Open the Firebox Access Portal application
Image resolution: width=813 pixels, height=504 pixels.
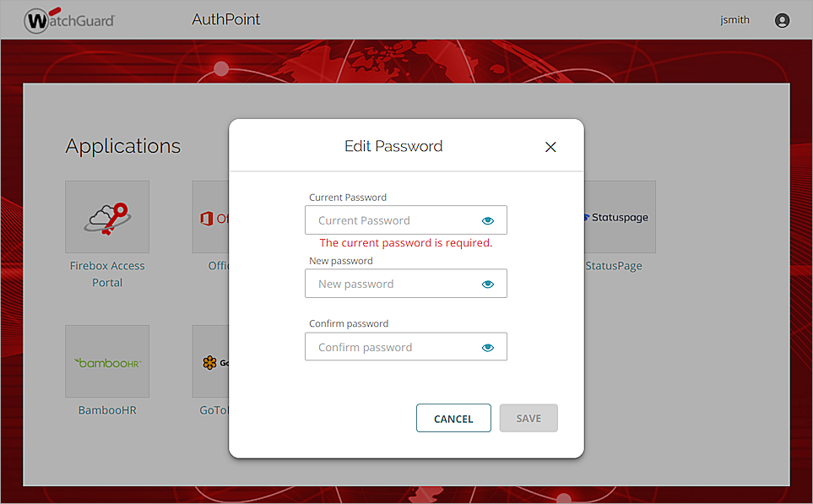pos(106,216)
